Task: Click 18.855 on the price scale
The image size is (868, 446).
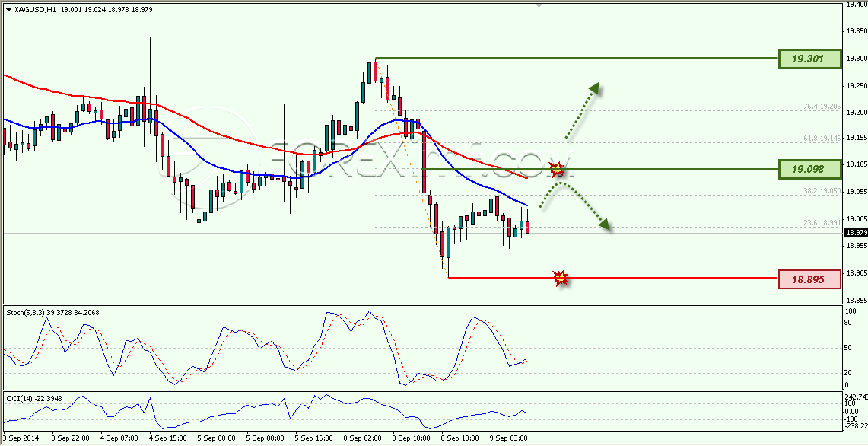Action: point(857,300)
